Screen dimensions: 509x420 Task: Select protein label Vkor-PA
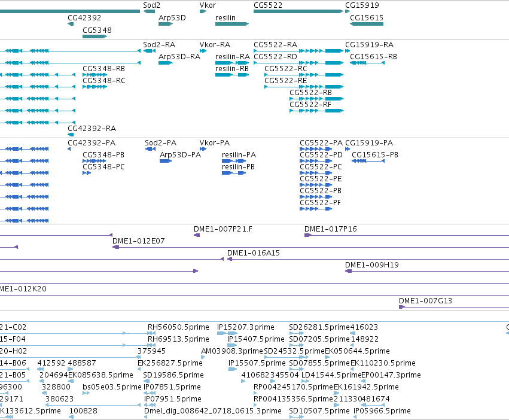[x=215, y=143]
